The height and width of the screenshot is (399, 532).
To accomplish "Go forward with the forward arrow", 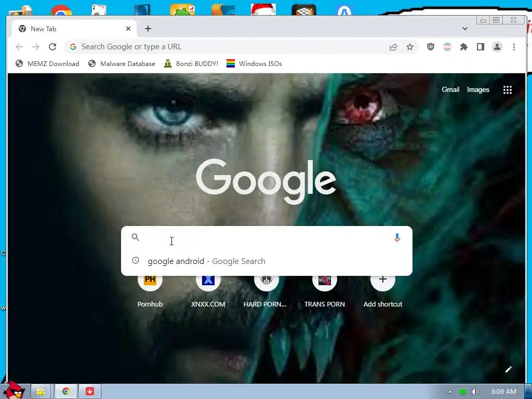I will coord(36,47).
